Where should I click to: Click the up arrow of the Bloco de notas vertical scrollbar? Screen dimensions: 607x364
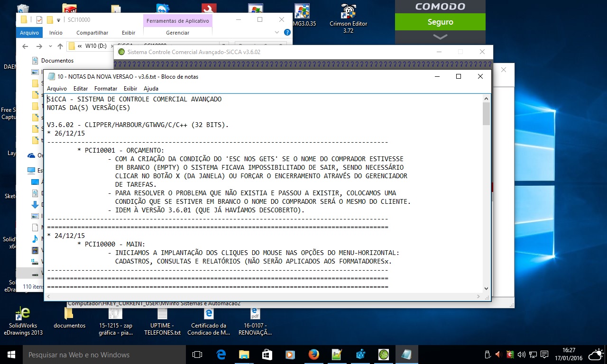[x=486, y=98]
